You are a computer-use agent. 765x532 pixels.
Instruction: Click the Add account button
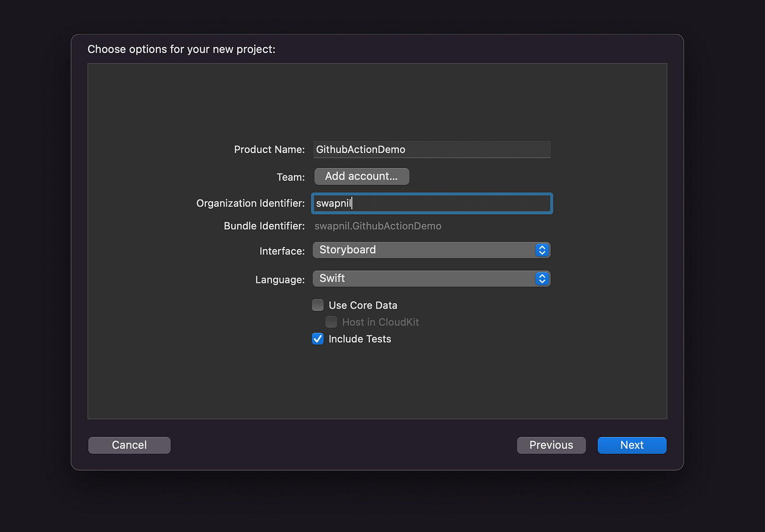pyautogui.click(x=362, y=176)
